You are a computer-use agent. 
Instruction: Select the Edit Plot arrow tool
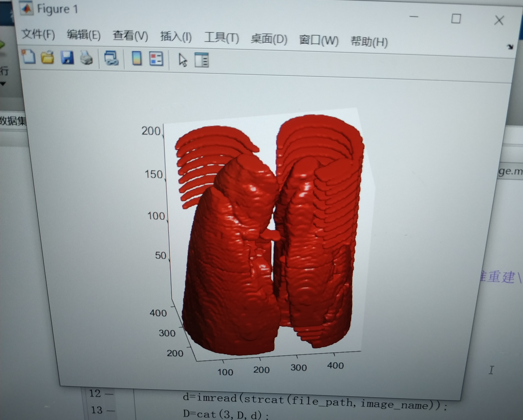click(182, 60)
